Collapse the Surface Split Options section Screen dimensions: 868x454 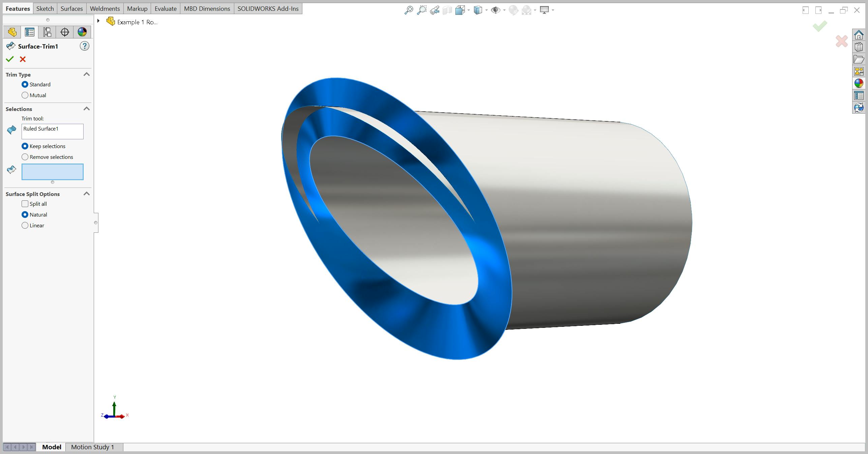[86, 193]
